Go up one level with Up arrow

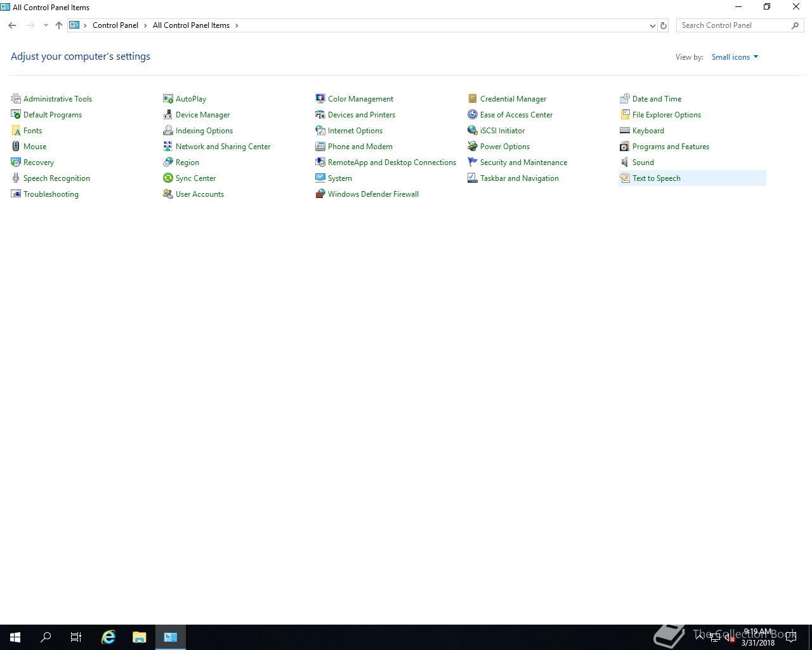click(x=59, y=25)
